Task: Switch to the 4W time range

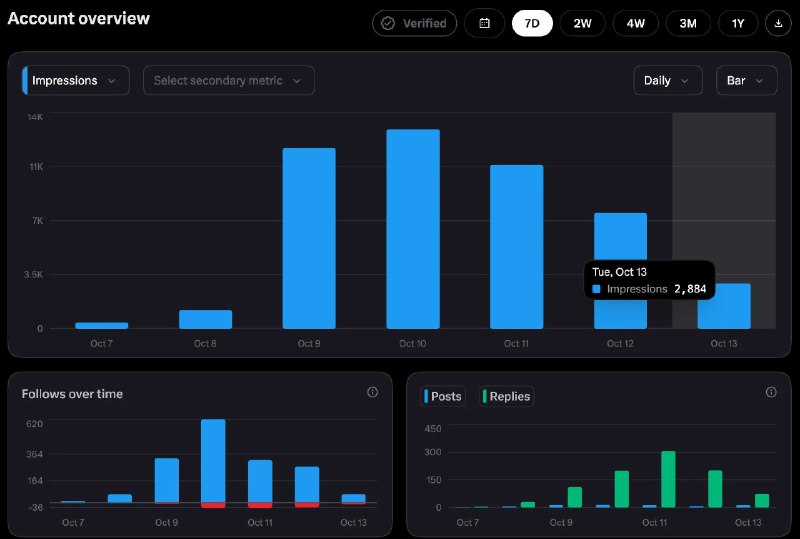Action: 635,23
